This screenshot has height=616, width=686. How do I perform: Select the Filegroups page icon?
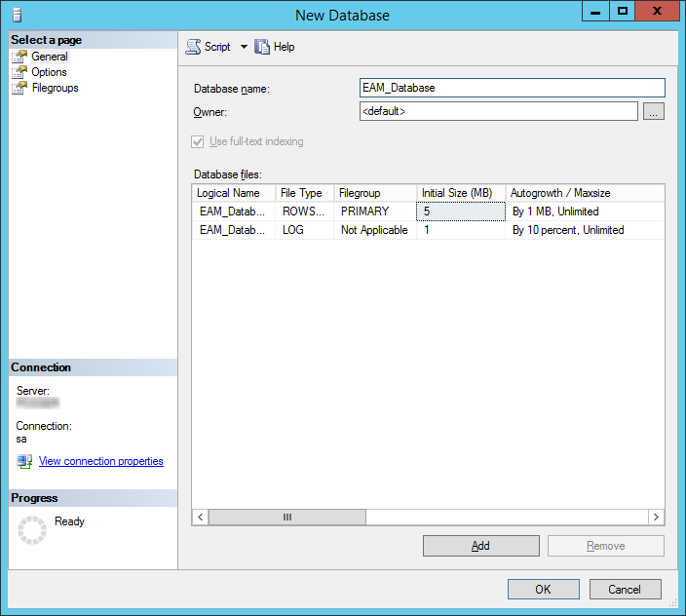coord(19,88)
